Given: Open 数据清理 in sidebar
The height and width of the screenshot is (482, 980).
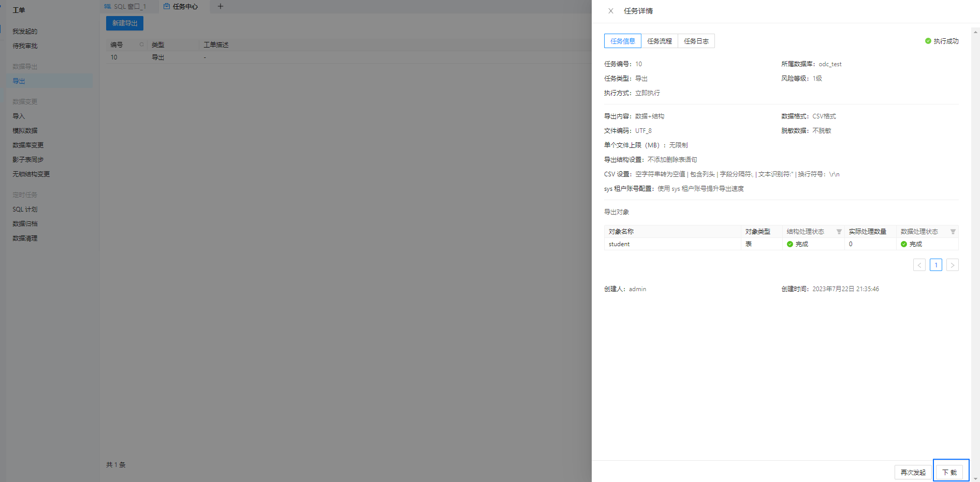Looking at the screenshot, I should point(25,238).
